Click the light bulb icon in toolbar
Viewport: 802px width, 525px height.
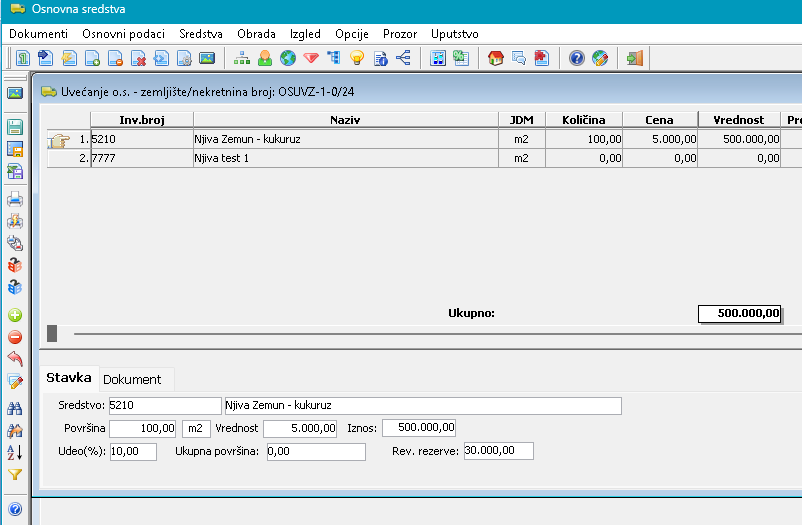357,58
